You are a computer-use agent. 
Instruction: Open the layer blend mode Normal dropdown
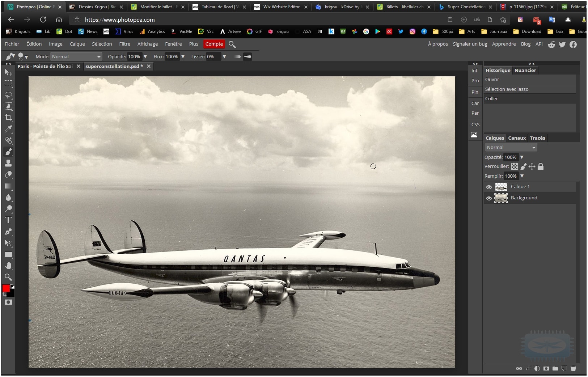(511, 147)
